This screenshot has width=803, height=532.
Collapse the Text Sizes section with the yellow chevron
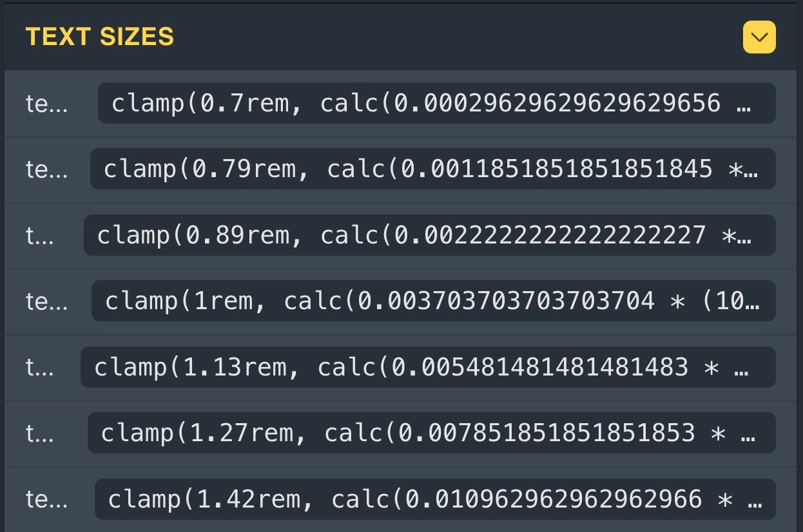pyautogui.click(x=759, y=37)
